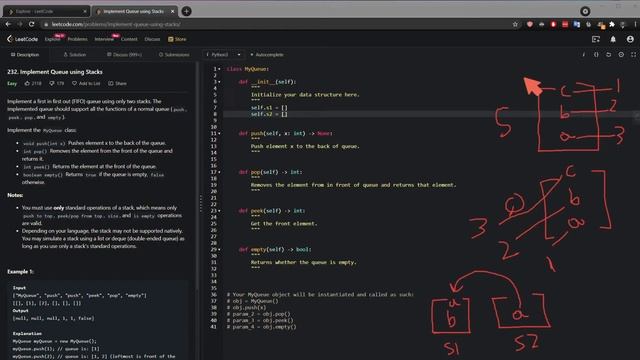Click the 'def pop(self) -> int:' line

point(270,172)
